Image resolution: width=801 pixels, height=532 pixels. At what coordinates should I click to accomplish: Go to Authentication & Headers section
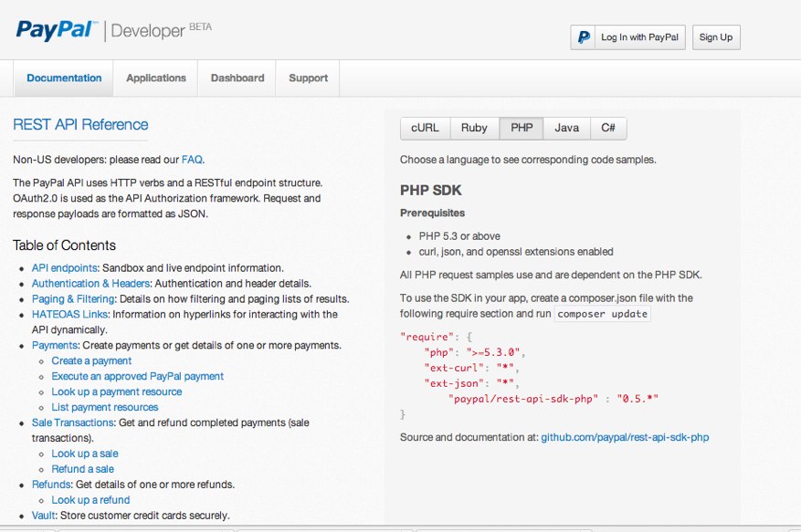pyautogui.click(x=90, y=284)
